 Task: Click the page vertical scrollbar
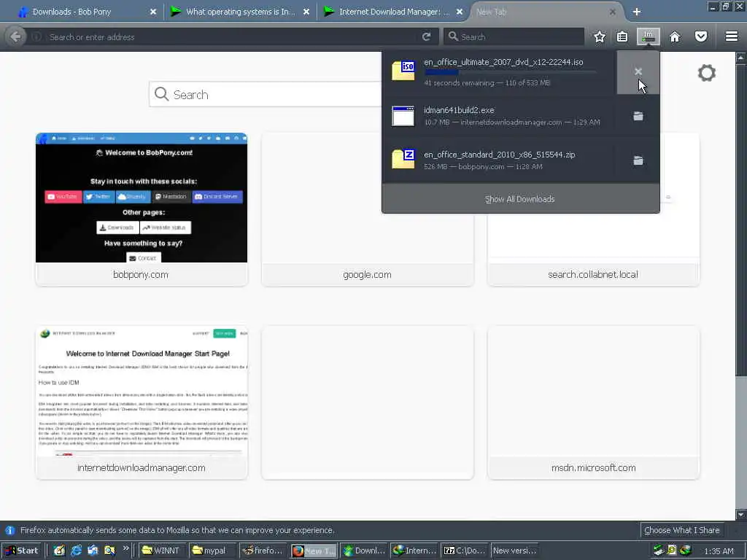(x=741, y=286)
